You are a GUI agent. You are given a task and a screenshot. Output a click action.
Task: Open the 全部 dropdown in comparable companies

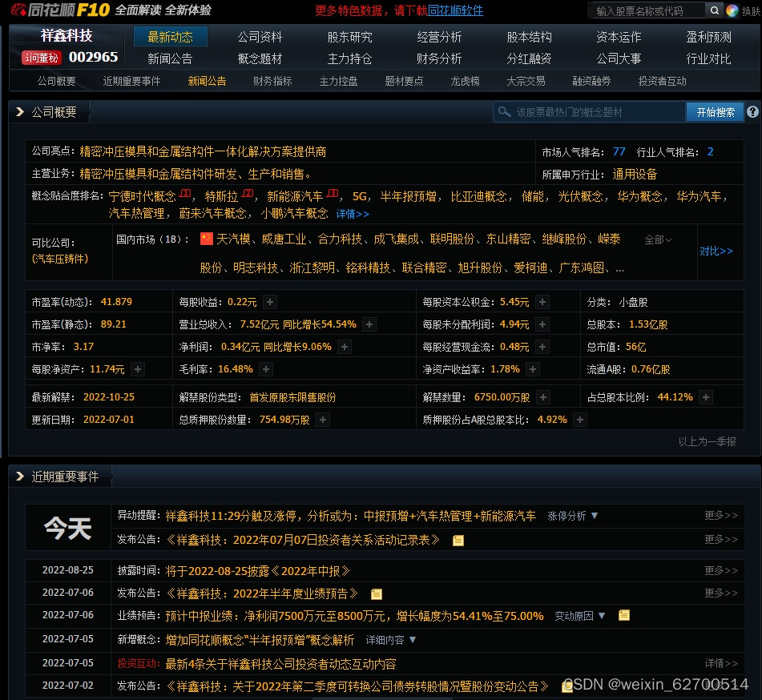point(658,239)
